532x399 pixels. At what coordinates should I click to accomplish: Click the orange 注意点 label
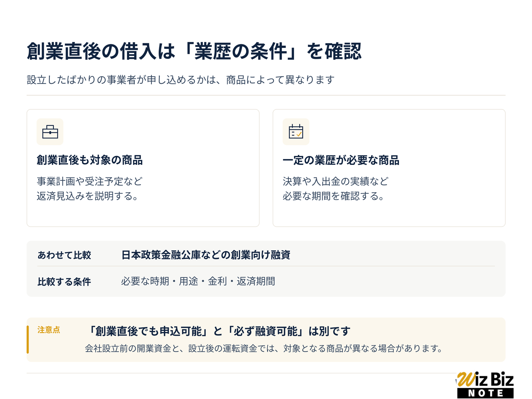pyautogui.click(x=49, y=330)
